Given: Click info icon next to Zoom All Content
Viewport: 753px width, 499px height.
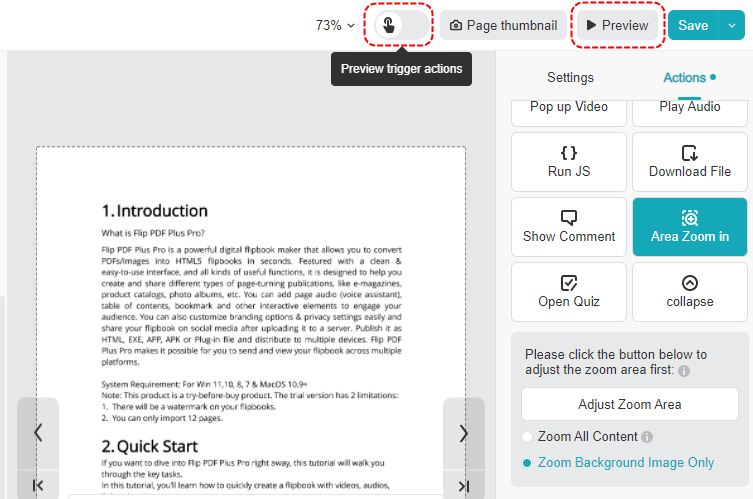Looking at the screenshot, I should [647, 437].
